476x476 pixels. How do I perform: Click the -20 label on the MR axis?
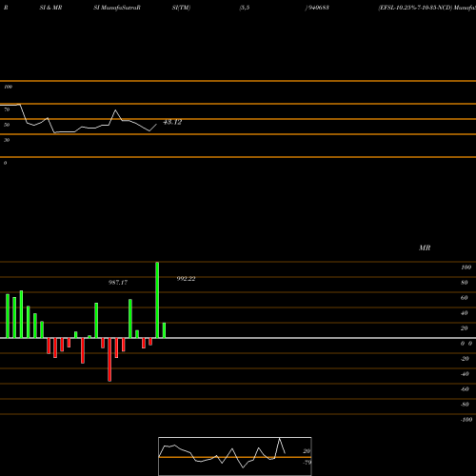(465, 359)
